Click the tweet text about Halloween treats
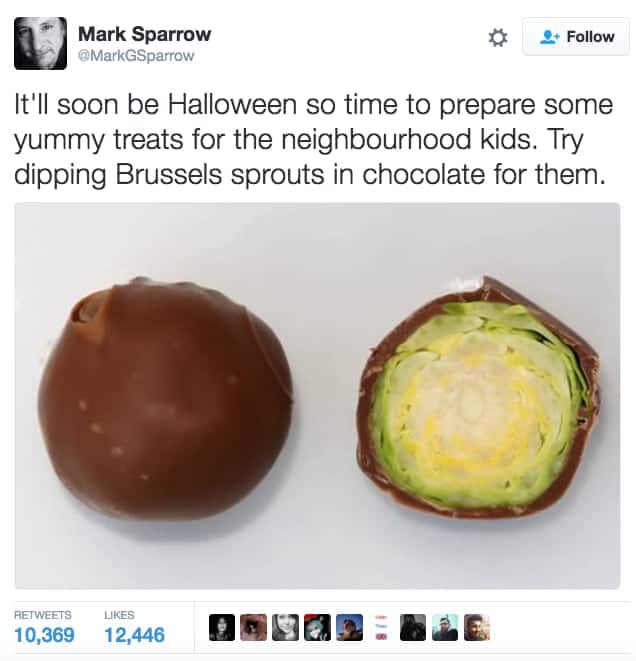This screenshot has width=636, height=661. pos(314,140)
